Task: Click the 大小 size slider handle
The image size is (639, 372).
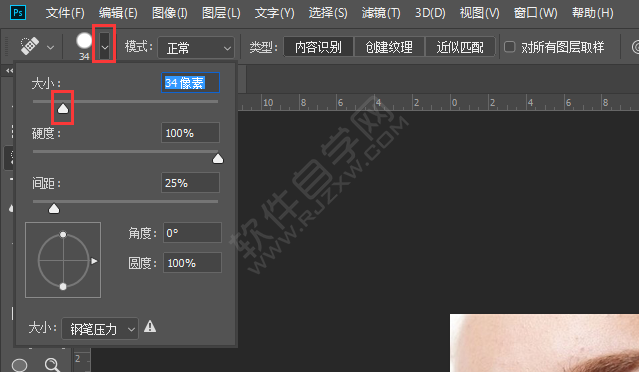Action: coord(63,108)
